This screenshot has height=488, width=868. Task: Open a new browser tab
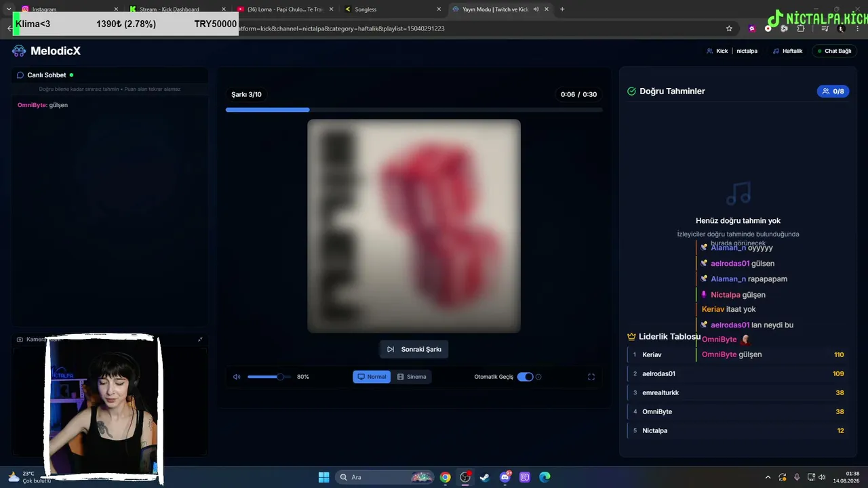[x=562, y=9]
